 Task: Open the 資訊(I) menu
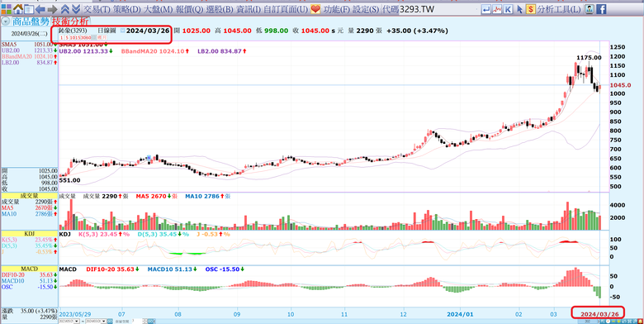(x=248, y=9)
